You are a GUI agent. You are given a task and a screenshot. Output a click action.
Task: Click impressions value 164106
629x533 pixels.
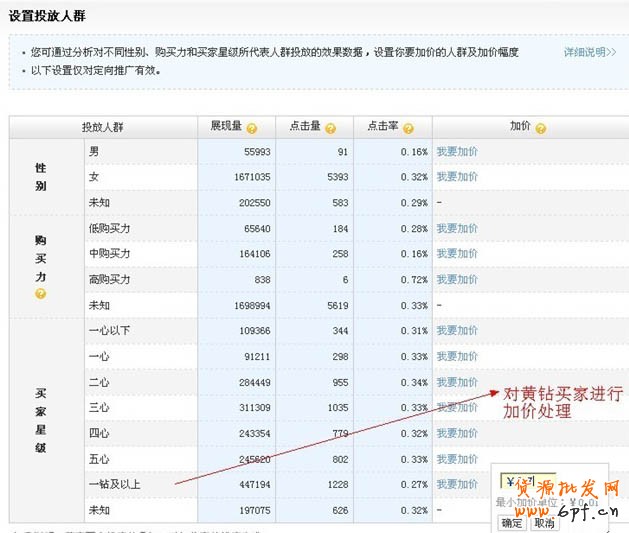255,254
